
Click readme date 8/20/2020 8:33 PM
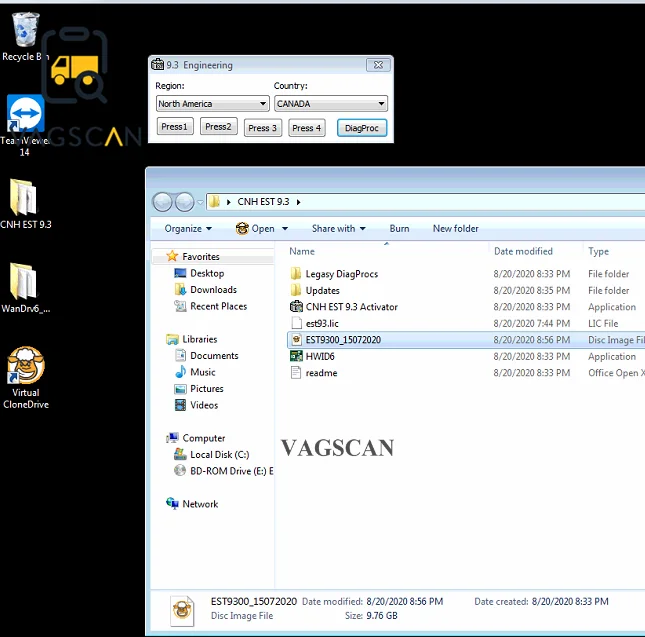click(532, 373)
